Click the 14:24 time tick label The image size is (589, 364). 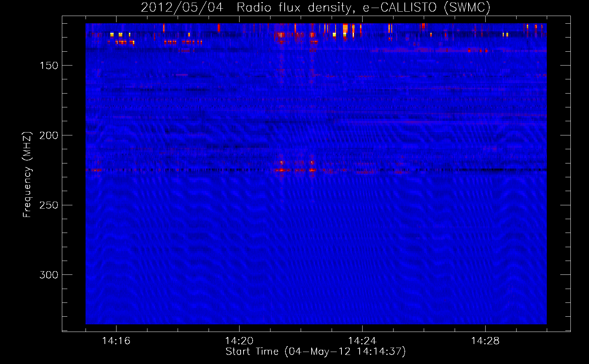coord(362,341)
